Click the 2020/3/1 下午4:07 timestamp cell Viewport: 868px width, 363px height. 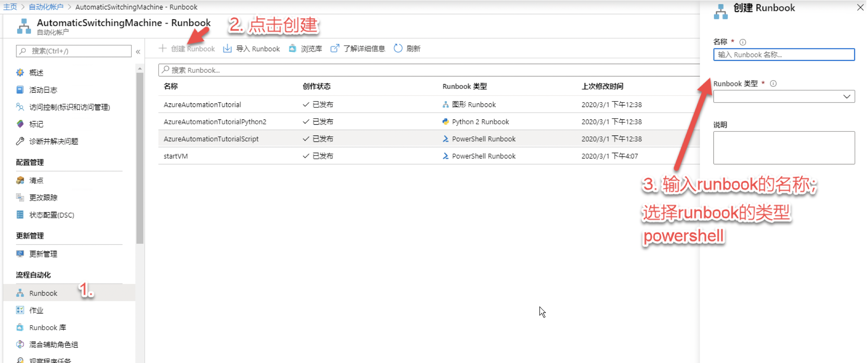[610, 156]
